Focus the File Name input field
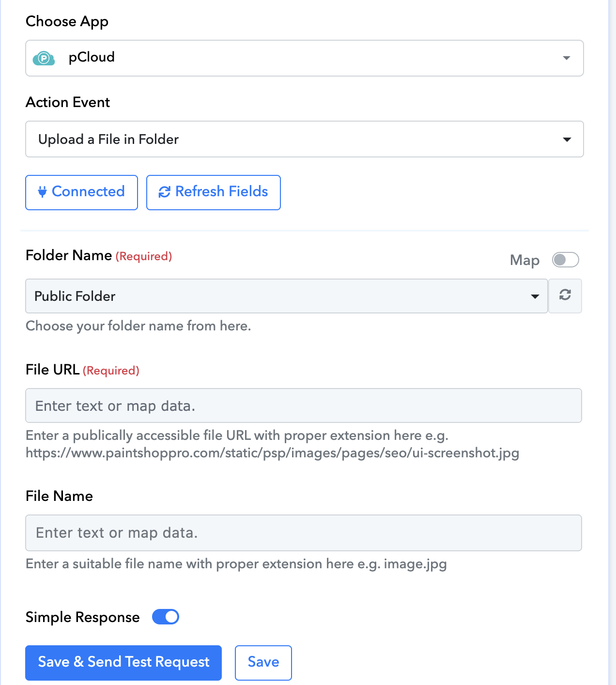Screen dimensions: 616x685 [x=304, y=533]
